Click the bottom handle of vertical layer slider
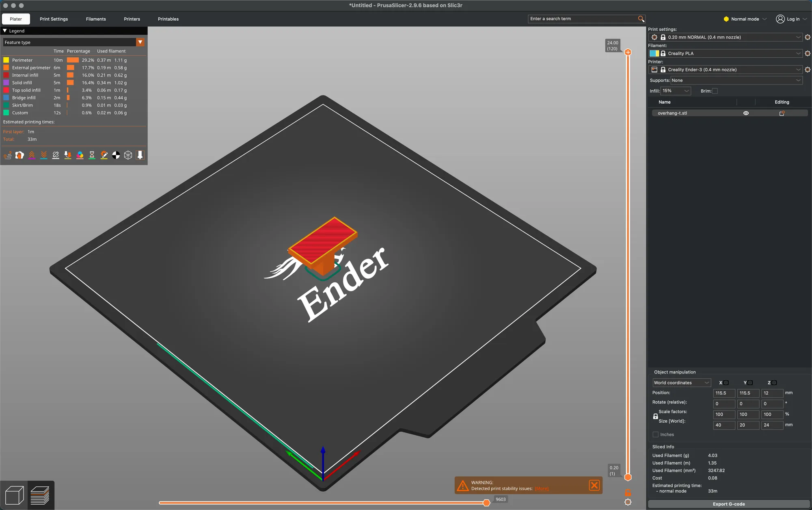 [628, 477]
